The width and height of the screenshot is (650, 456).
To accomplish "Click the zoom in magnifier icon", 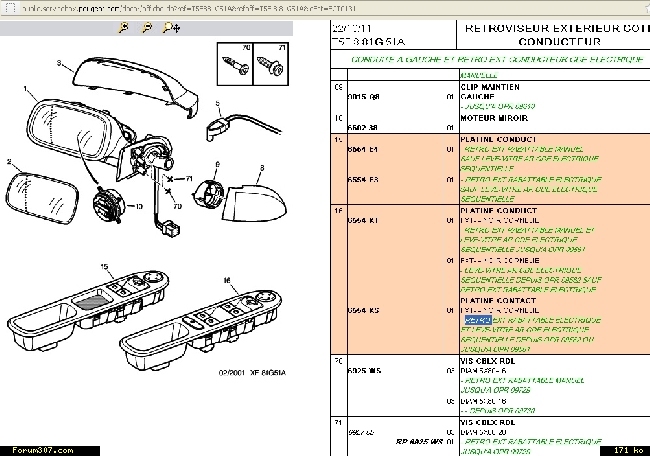I will (x=122, y=29).
